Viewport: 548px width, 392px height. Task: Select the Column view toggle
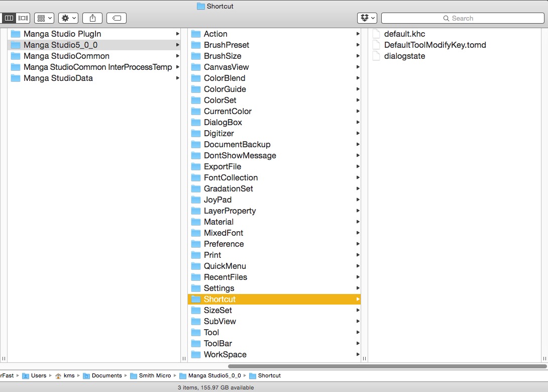point(9,18)
